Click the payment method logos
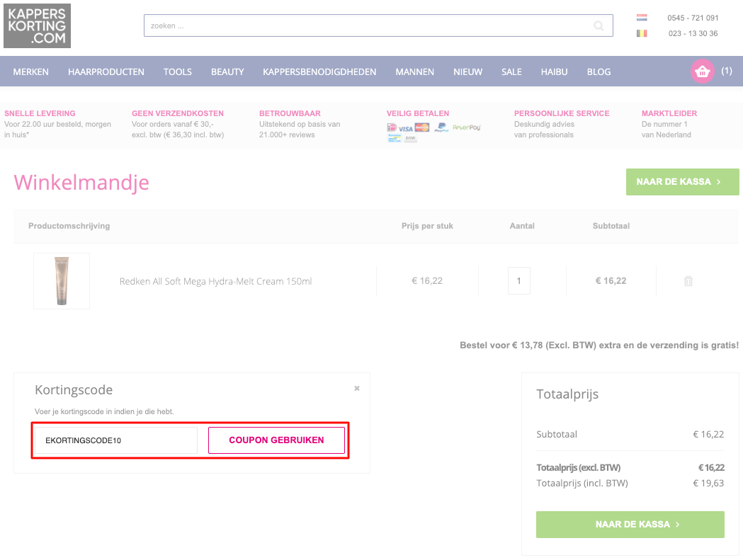The width and height of the screenshot is (743, 560). coord(433,132)
